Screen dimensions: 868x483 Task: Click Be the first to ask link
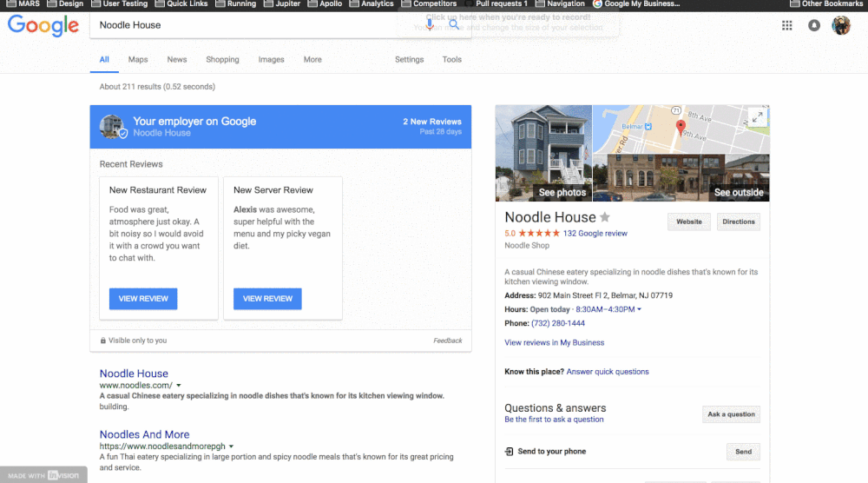pos(554,420)
